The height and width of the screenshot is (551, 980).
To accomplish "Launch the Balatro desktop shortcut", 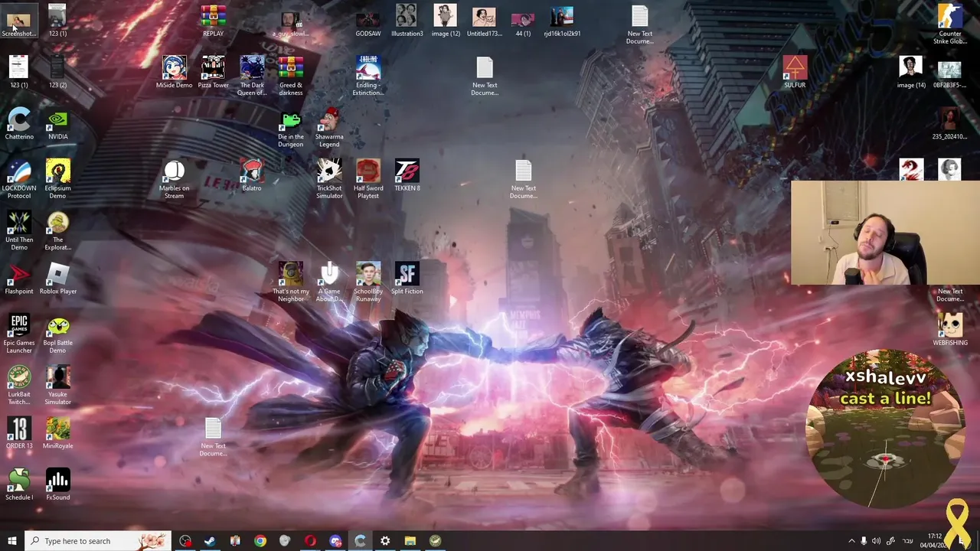I will (x=252, y=176).
